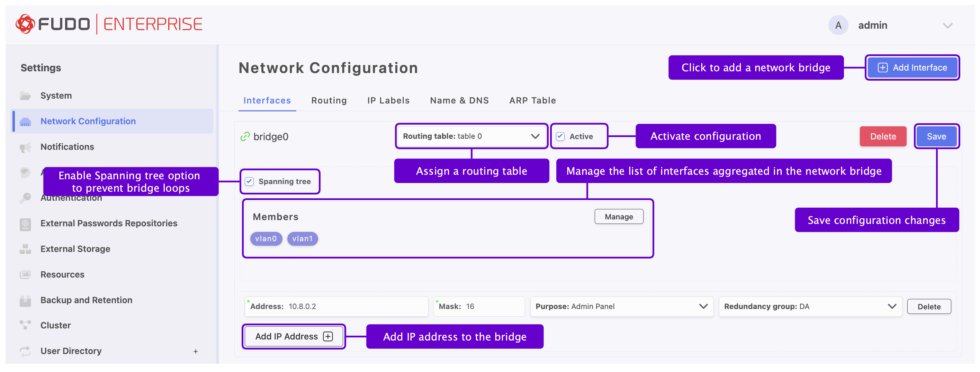Open the Name & DNS tab
Image resolution: width=980 pixels, height=372 pixels.
[459, 100]
